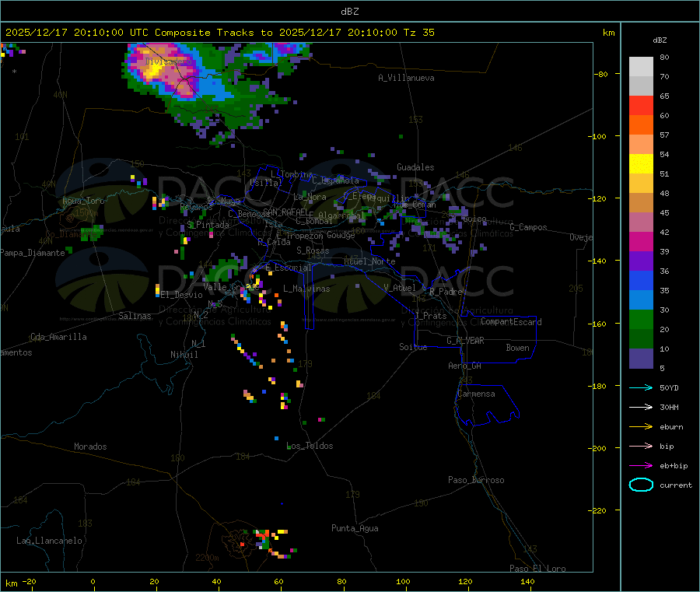This screenshot has height=592, width=700.
Task: Click the 'E_Escorial' map label
Action: coord(289,268)
